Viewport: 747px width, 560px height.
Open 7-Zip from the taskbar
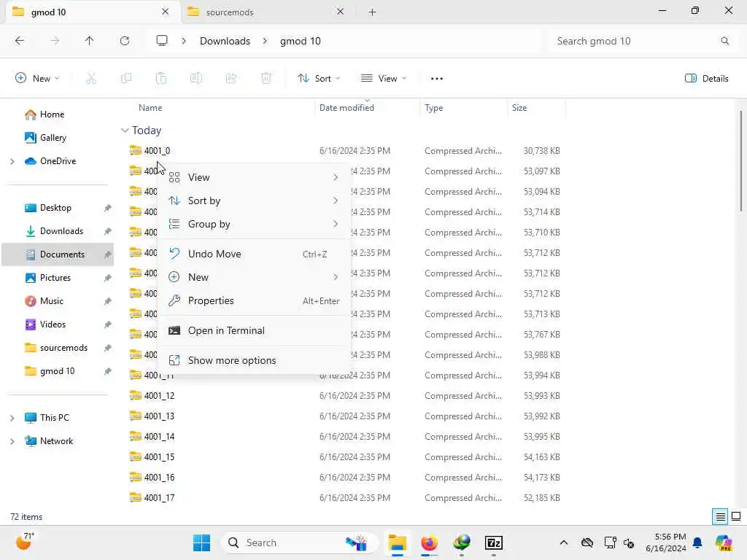click(494, 542)
